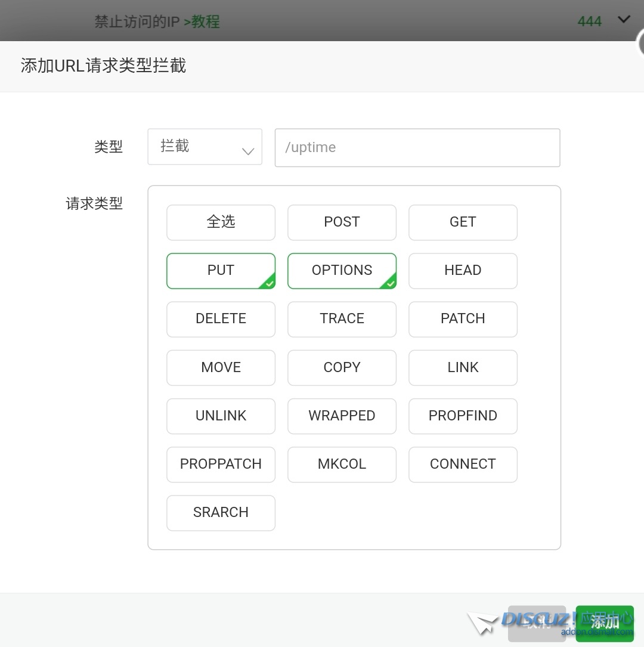
Task: Deselect the checked PUT request type
Action: click(x=221, y=271)
